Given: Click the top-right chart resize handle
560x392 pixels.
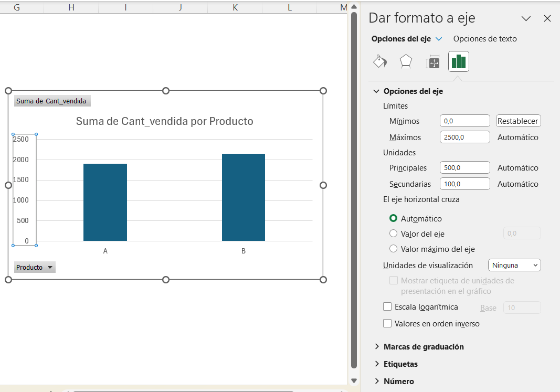Looking at the screenshot, I should 323,91.
